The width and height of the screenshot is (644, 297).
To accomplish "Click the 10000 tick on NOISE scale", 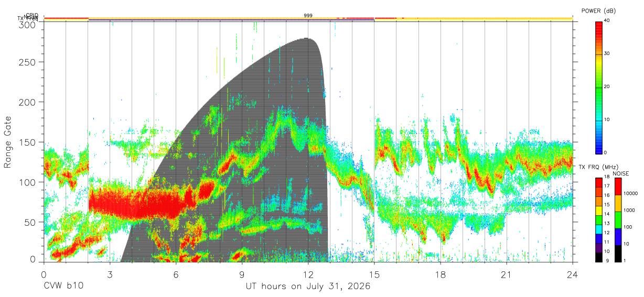I will [631, 193].
